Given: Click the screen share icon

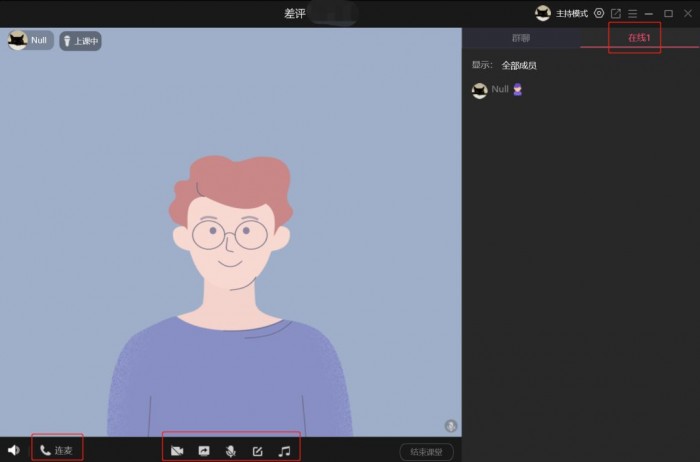Looking at the screenshot, I should [204, 451].
